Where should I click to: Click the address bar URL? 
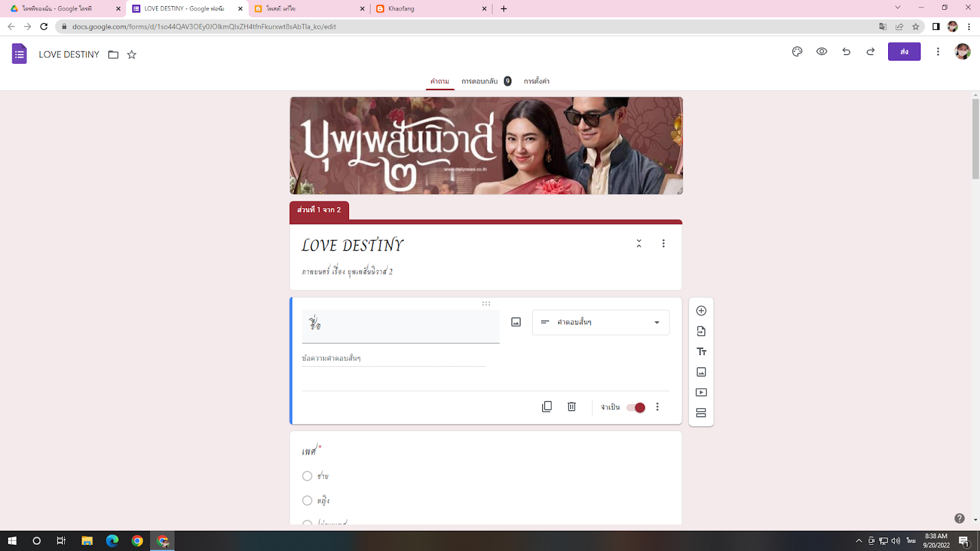pyautogui.click(x=204, y=27)
